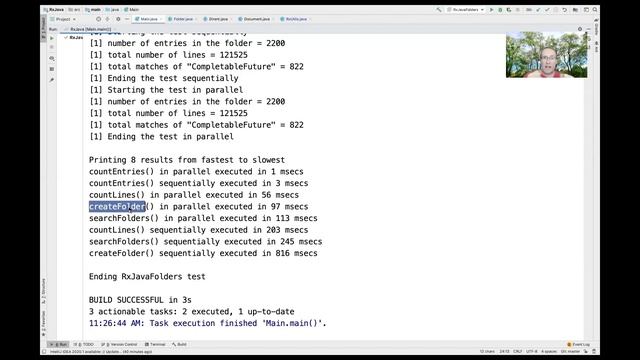Click the toggle tasks/eye icon in Run sidebar
The image size is (640, 360).
pyautogui.click(x=52, y=58)
